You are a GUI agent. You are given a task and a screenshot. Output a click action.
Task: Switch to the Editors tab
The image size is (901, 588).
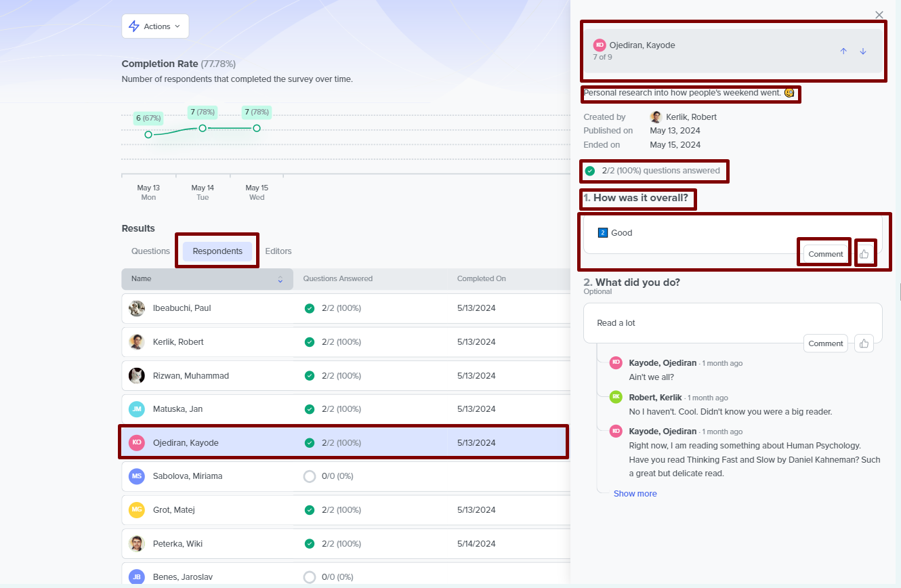click(x=278, y=251)
